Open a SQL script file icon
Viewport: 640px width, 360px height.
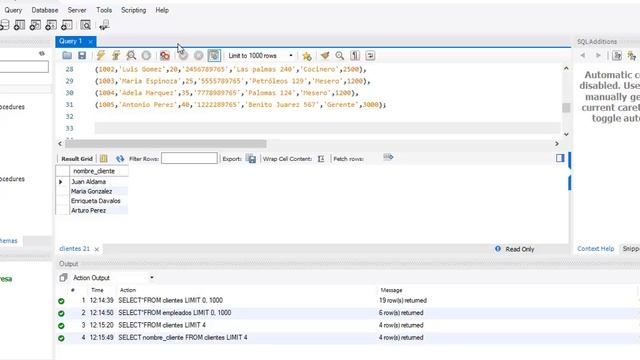(x=67, y=56)
